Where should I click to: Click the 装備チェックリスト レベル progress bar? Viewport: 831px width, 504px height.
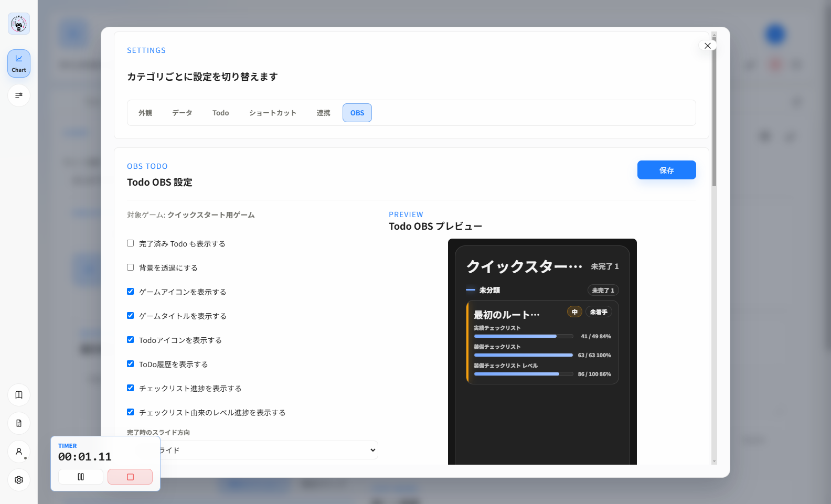523,374
